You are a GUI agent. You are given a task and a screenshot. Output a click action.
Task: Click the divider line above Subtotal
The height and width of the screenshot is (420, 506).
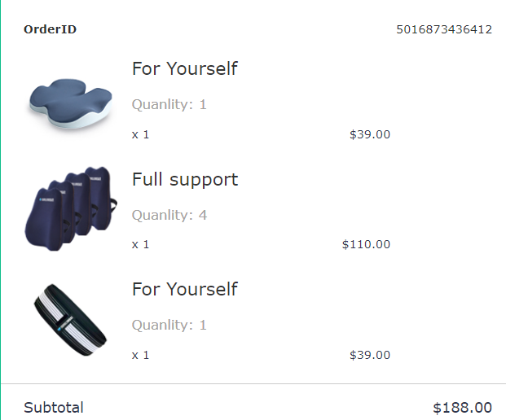(253, 383)
